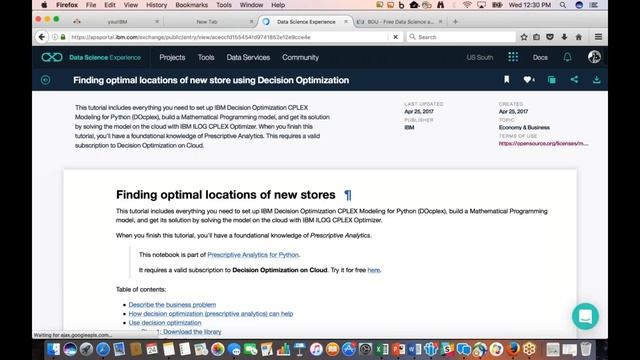
Task: Go back with the circled arrow icon
Action: pyautogui.click(x=45, y=80)
